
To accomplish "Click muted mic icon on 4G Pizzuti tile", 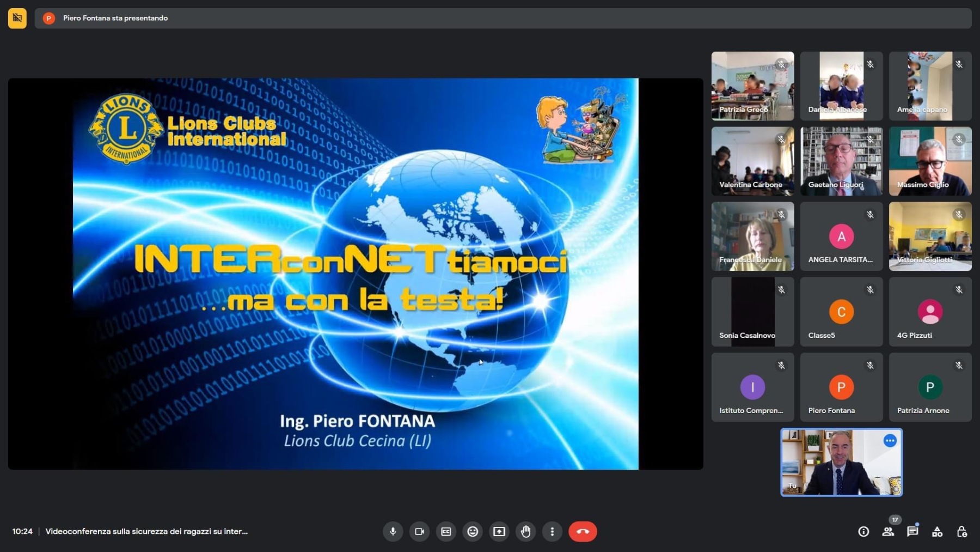I will tap(959, 290).
